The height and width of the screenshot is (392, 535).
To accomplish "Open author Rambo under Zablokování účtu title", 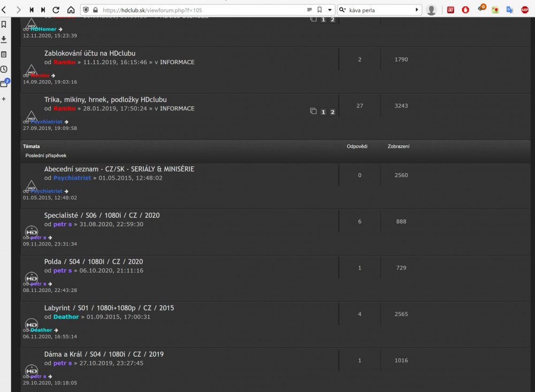I will pos(65,62).
